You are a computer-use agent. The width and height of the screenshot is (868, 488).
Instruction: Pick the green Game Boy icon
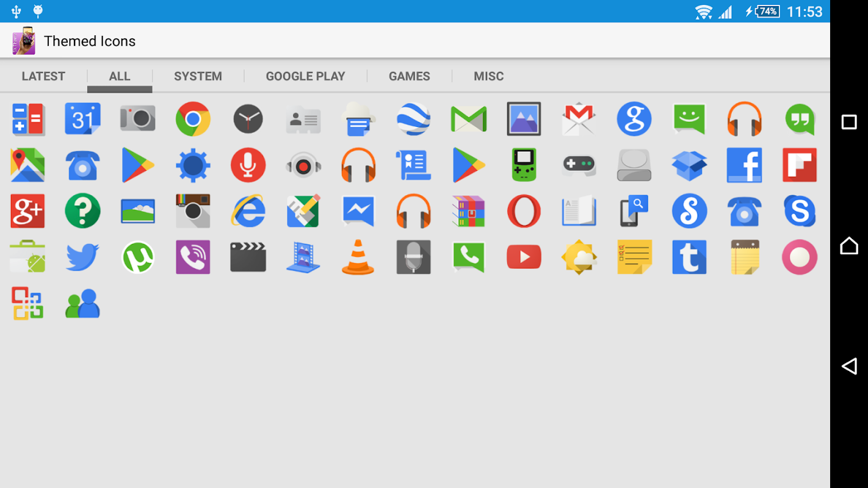point(524,165)
